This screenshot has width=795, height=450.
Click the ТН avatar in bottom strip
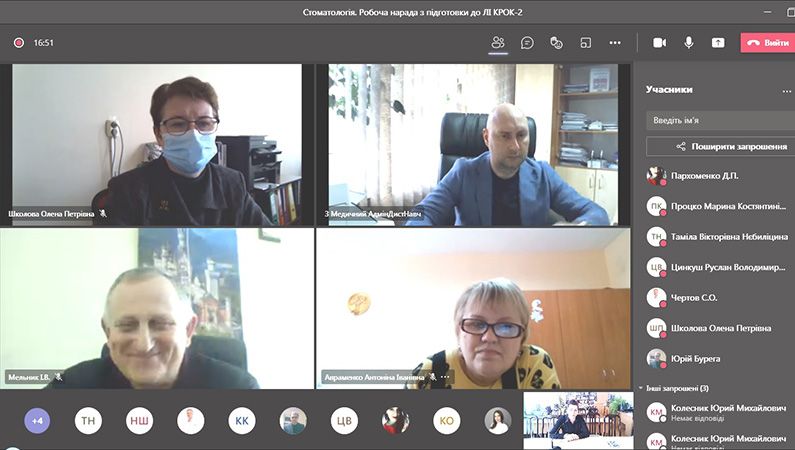[x=88, y=421]
